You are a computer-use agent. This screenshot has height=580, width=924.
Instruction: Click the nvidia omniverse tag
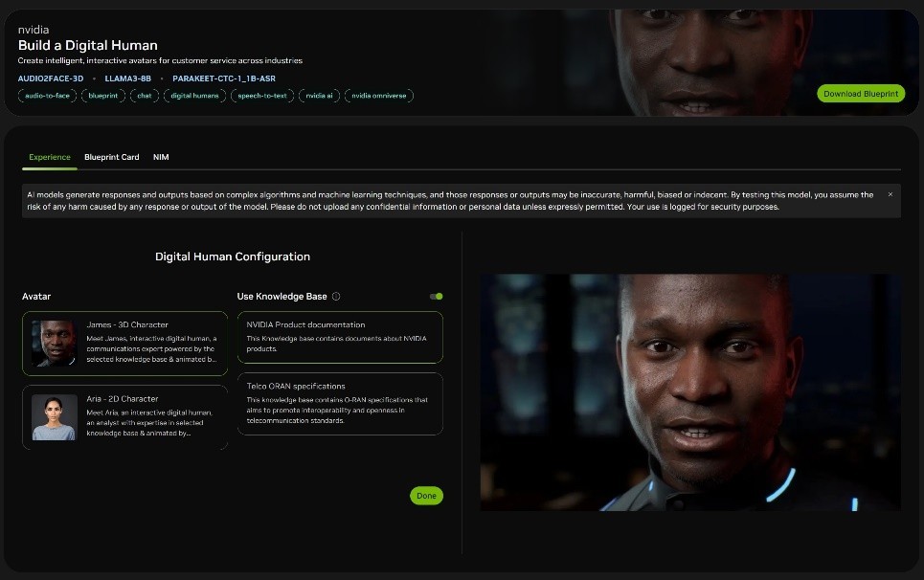pos(379,96)
